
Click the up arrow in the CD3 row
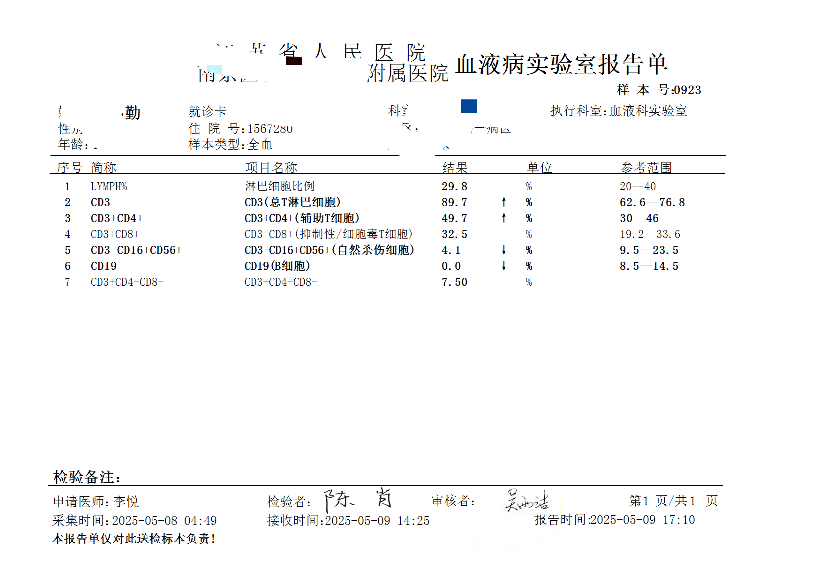(x=503, y=202)
